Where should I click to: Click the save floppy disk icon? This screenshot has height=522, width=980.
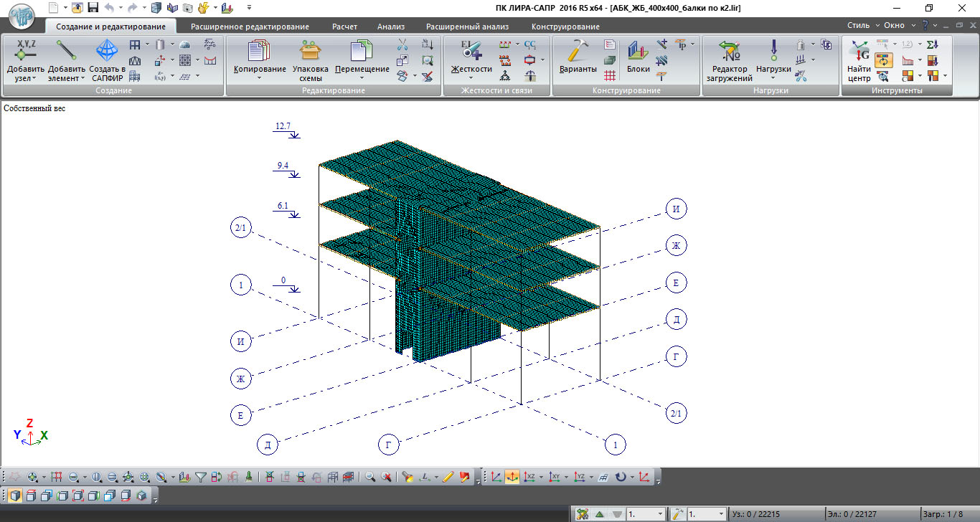tap(93, 8)
